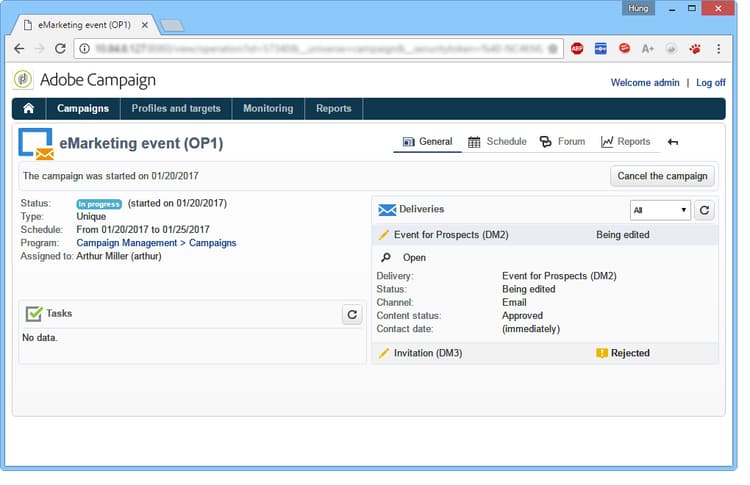The height and width of the screenshot is (485, 750).
Task: Click the Hung profile button
Action: (x=638, y=8)
